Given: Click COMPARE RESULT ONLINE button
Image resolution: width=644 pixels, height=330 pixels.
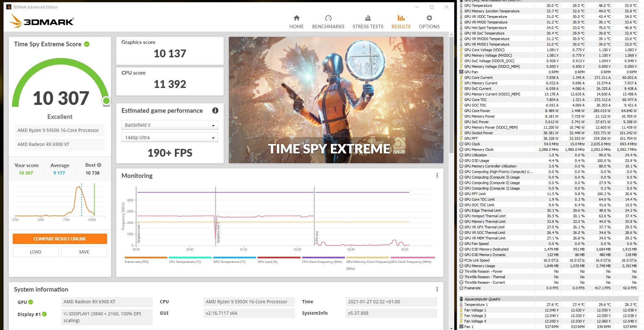Looking at the screenshot, I should click(x=60, y=239).
